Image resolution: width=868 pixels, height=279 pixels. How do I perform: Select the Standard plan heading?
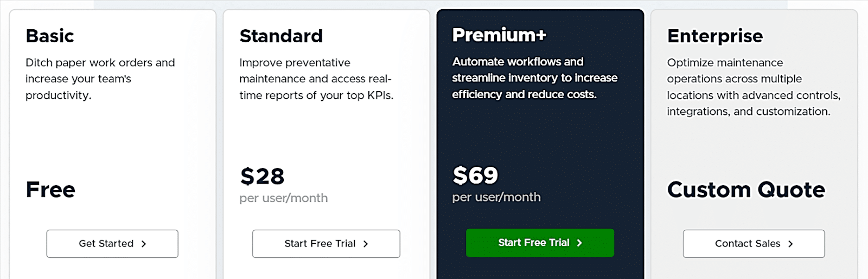point(281,36)
